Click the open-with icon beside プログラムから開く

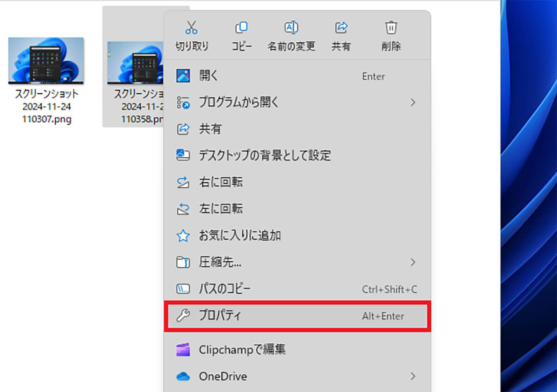(183, 103)
